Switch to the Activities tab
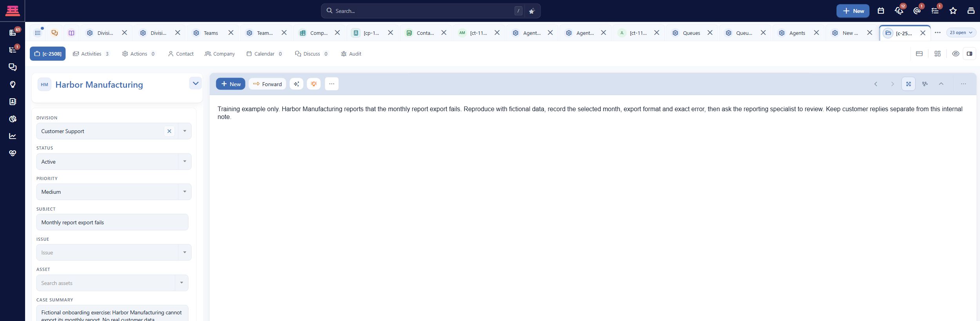This screenshot has height=321, width=980. (91, 54)
